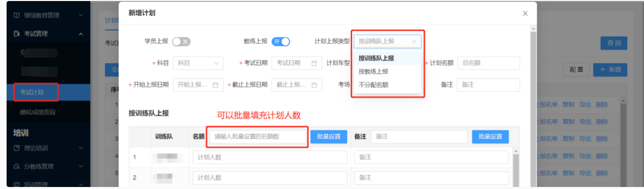
Task: Toggle the 学员上报 switch
Action: pos(181,41)
